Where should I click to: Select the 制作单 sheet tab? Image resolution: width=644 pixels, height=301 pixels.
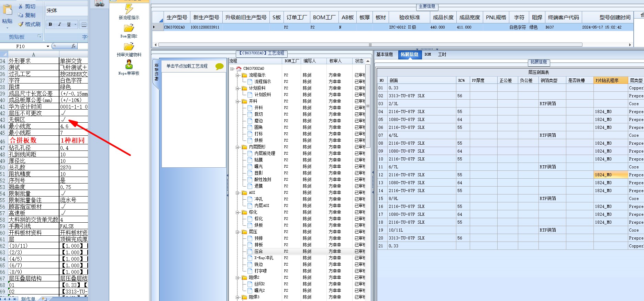coord(28,299)
